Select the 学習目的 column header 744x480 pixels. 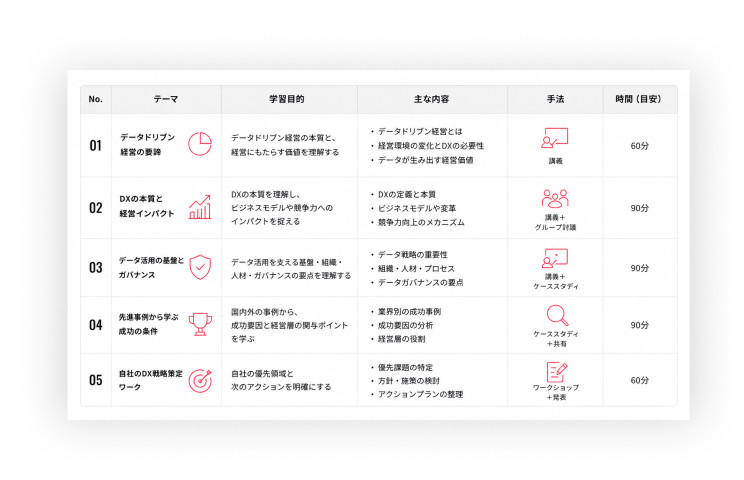(x=287, y=99)
